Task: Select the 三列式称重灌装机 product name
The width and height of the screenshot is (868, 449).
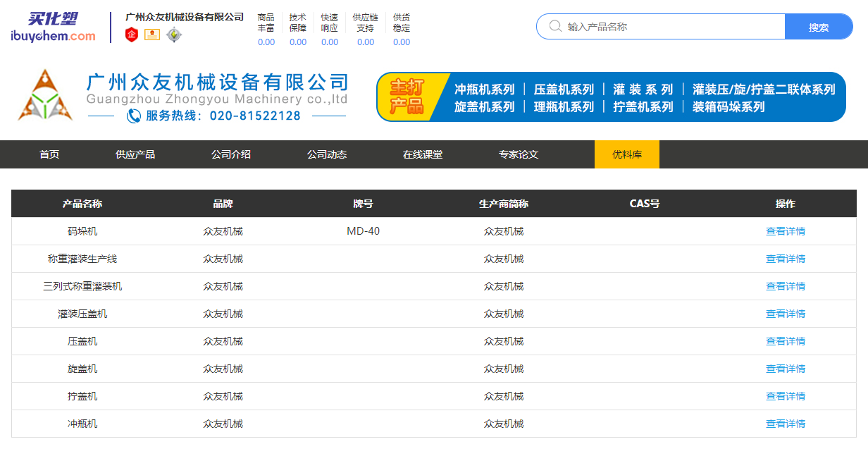Action: [x=82, y=286]
